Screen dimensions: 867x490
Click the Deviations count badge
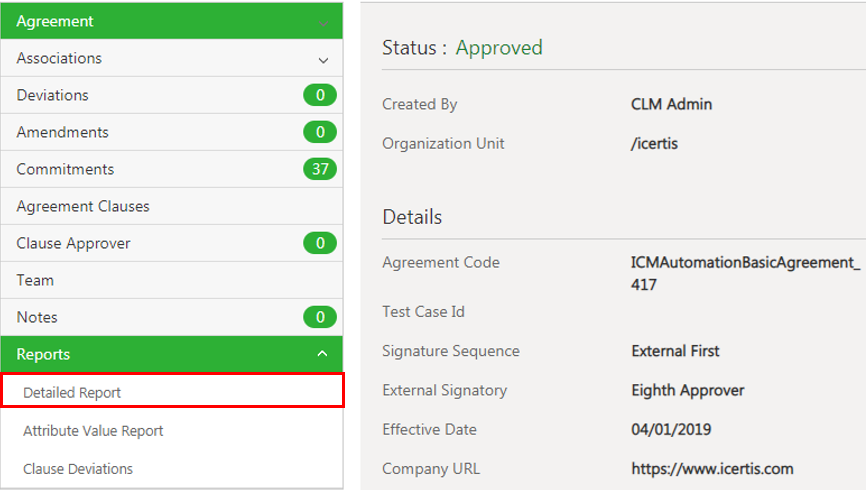point(320,96)
